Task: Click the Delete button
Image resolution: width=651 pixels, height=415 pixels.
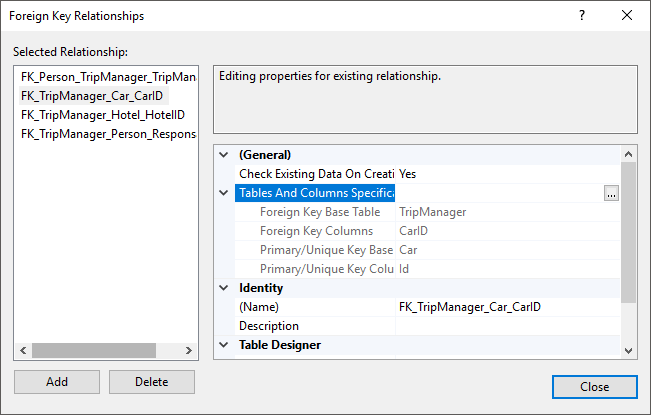Action: coord(152,382)
